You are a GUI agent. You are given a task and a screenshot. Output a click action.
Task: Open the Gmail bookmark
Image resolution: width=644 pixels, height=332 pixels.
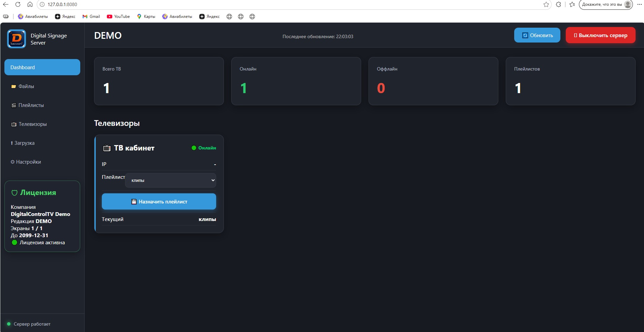[91, 17]
